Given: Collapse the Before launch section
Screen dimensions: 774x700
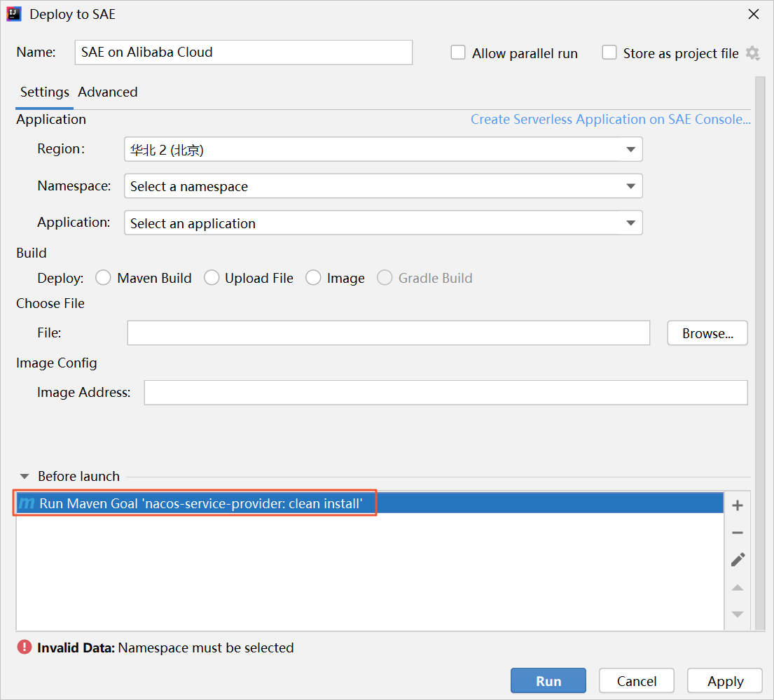Looking at the screenshot, I should 25,476.
